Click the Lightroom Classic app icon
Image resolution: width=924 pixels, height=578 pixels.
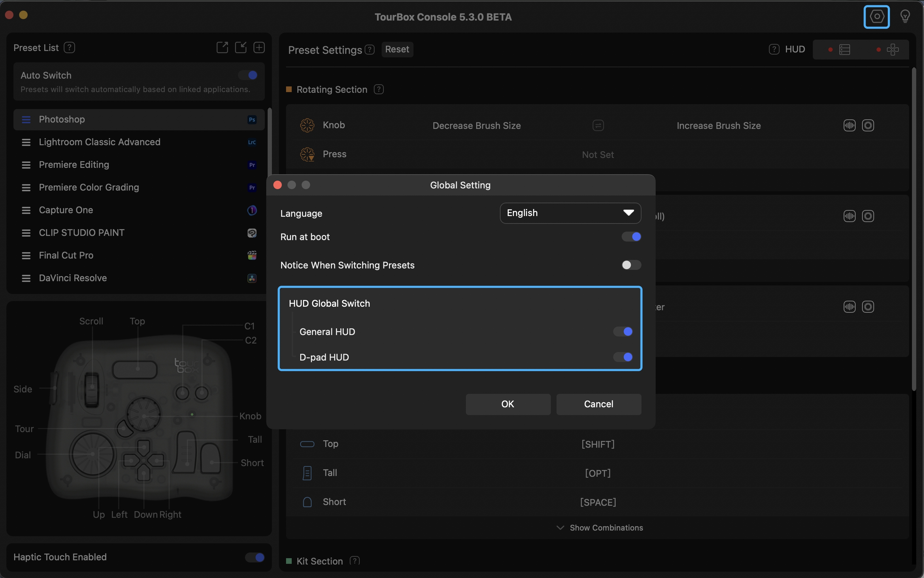(x=252, y=142)
